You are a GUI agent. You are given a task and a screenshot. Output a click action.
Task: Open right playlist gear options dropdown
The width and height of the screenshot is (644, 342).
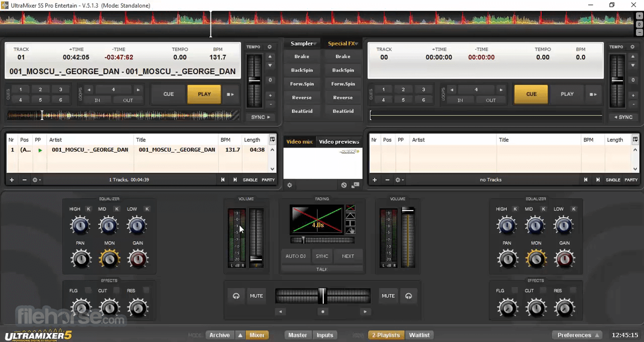400,180
